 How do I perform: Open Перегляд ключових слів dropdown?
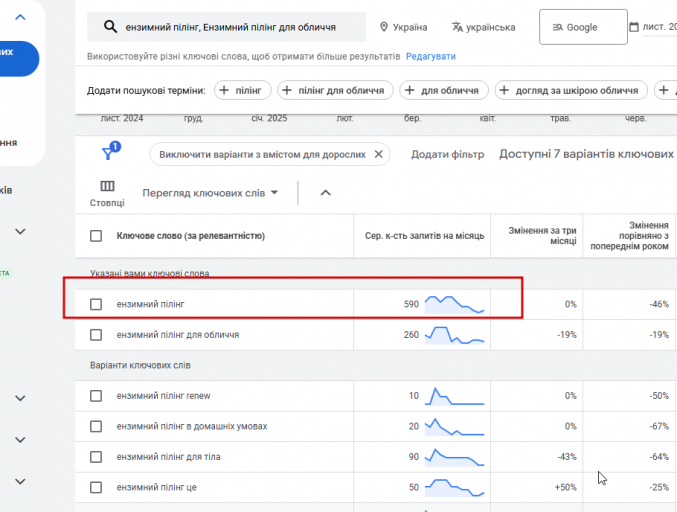[x=210, y=192]
